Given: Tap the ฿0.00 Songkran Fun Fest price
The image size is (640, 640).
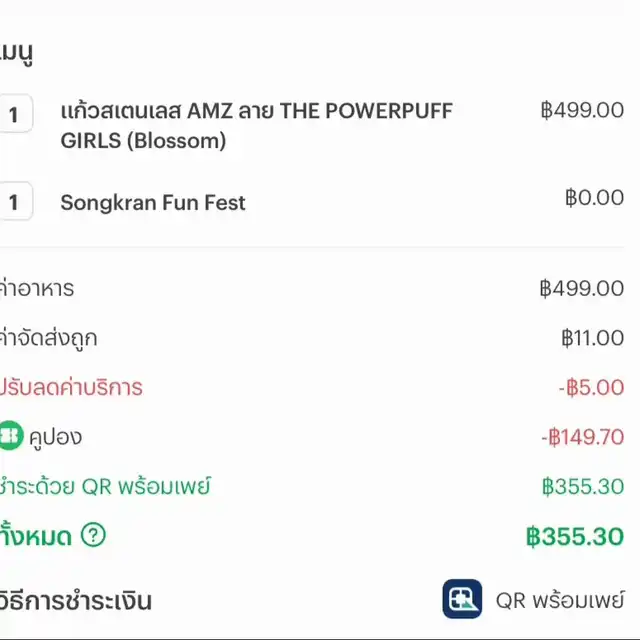Looking at the screenshot, I should point(594,198).
